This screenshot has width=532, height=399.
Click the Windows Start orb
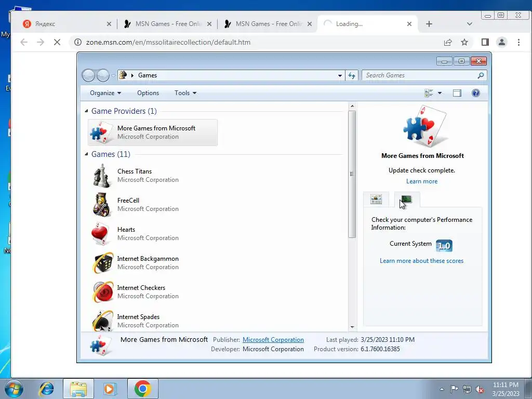click(x=14, y=389)
